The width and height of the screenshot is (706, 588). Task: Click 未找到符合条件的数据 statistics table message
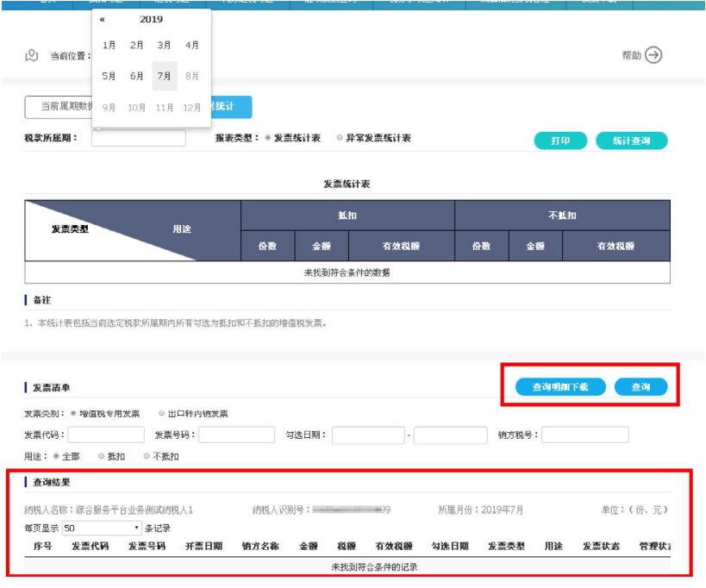coord(347,272)
